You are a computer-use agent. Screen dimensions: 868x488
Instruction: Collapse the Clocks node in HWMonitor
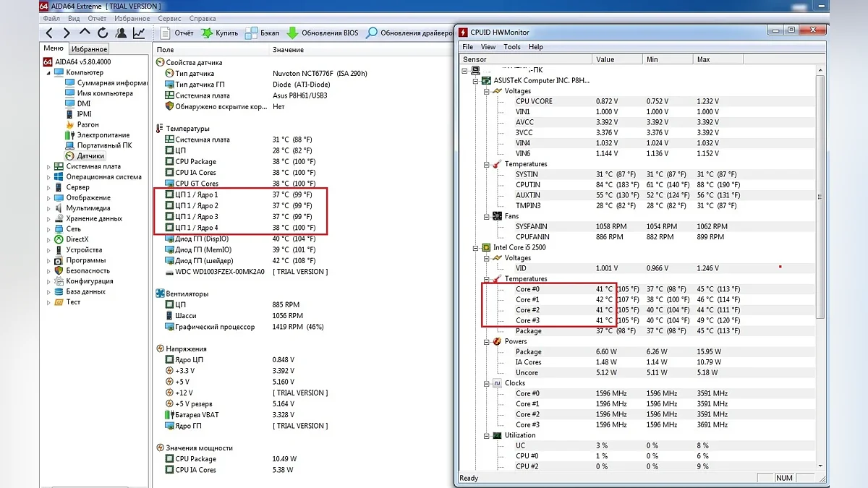pos(486,383)
